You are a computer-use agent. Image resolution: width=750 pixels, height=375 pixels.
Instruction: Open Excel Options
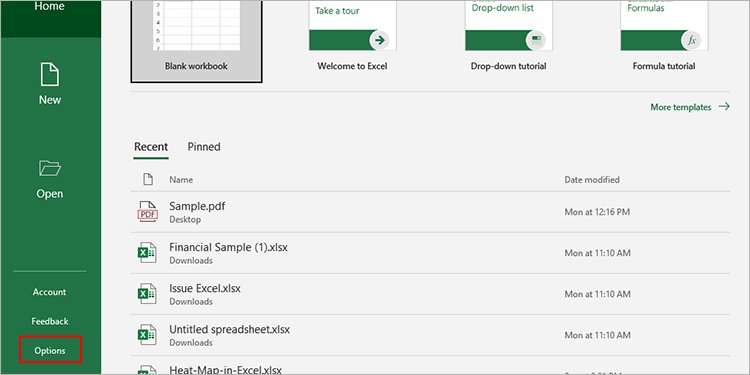[x=50, y=351]
